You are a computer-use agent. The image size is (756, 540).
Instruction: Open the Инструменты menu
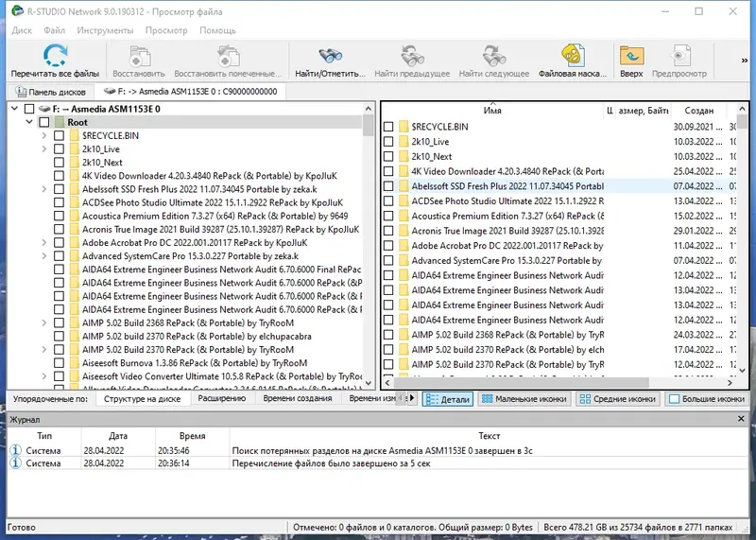tap(105, 30)
